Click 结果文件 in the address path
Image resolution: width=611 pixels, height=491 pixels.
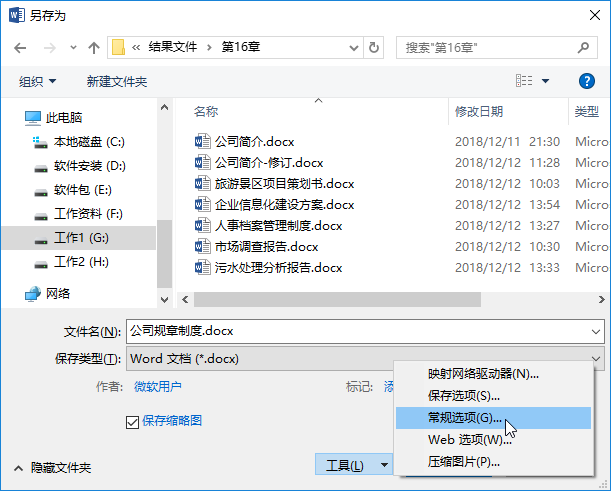pos(173,47)
